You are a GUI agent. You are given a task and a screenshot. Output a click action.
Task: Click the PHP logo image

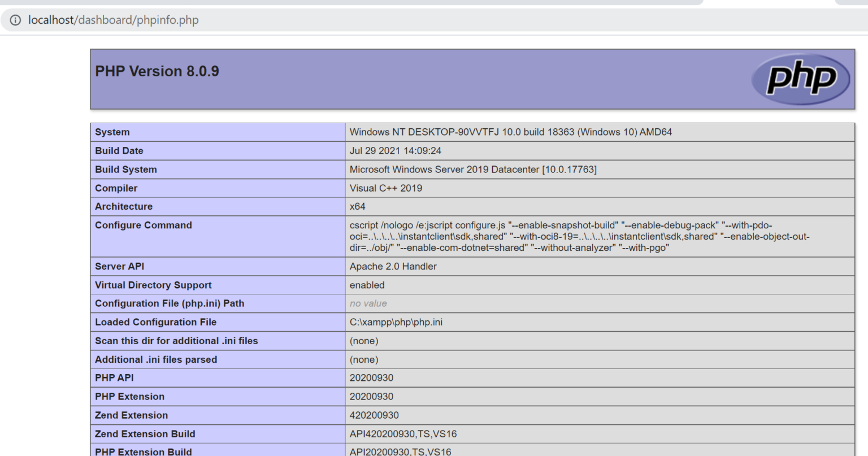coord(801,79)
